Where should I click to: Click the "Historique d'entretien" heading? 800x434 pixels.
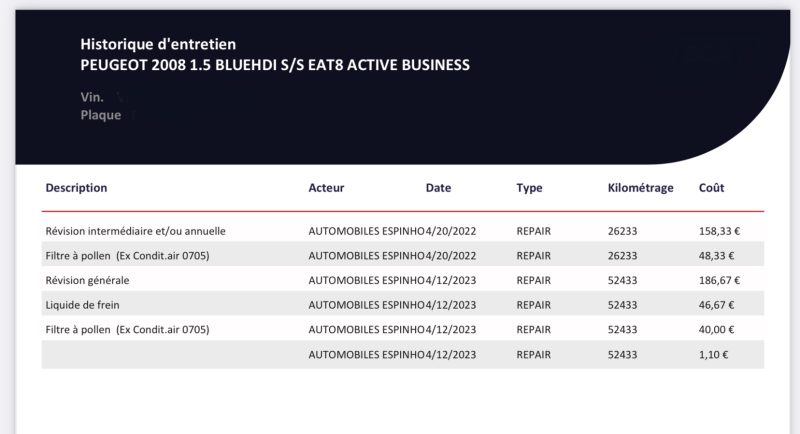(x=158, y=45)
